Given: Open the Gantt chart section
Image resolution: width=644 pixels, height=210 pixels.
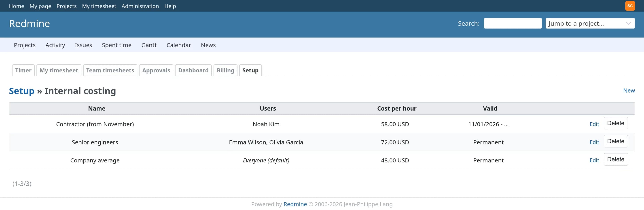Looking at the screenshot, I should point(149,45).
